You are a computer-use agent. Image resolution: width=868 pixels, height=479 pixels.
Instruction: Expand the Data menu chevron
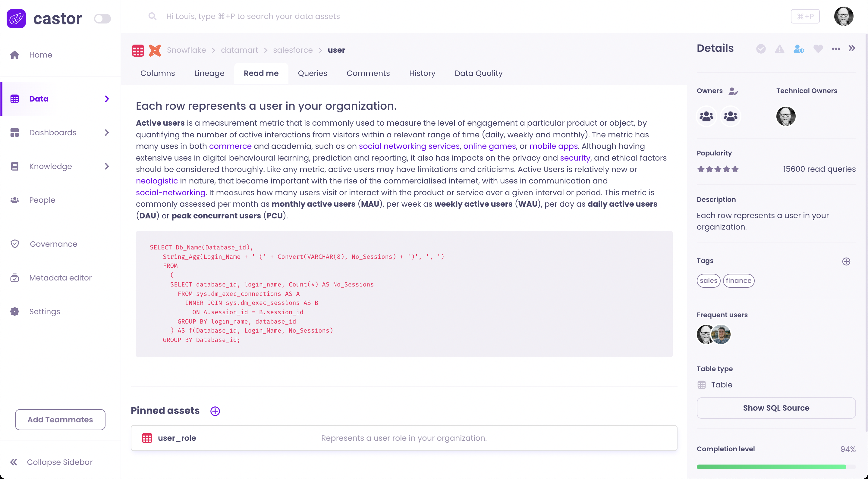click(107, 99)
